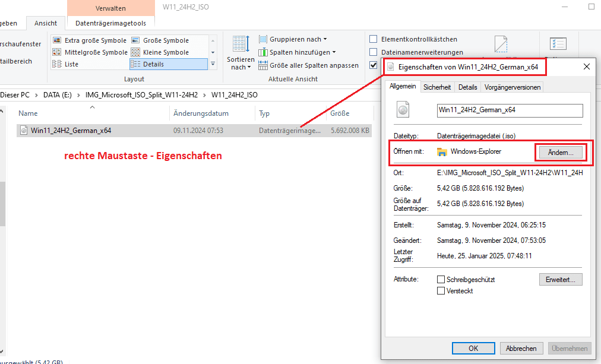Expand chevron after IMG_Microsoft_ISO_Split_W11-24H2
The height and width of the screenshot is (364, 601).
pyautogui.click(x=205, y=95)
